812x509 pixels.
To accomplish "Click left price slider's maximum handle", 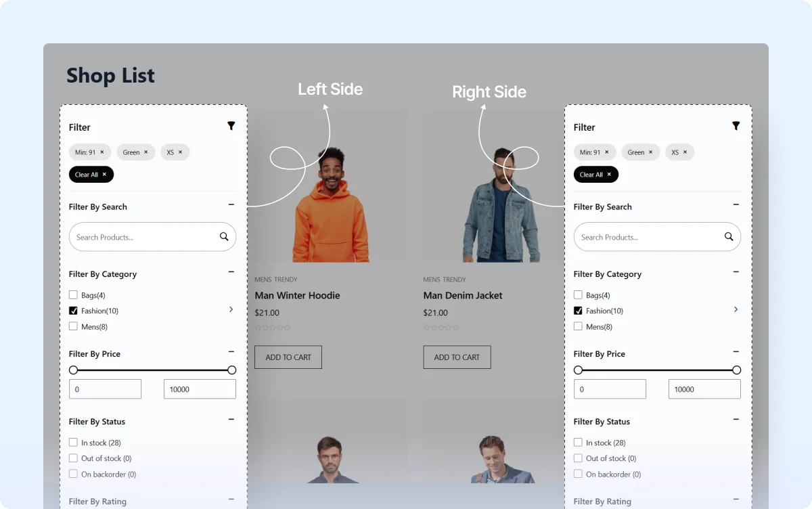I will (231, 370).
